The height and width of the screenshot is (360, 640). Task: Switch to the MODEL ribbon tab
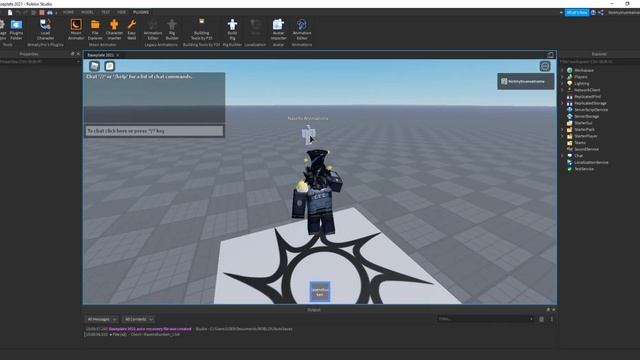tap(87, 12)
